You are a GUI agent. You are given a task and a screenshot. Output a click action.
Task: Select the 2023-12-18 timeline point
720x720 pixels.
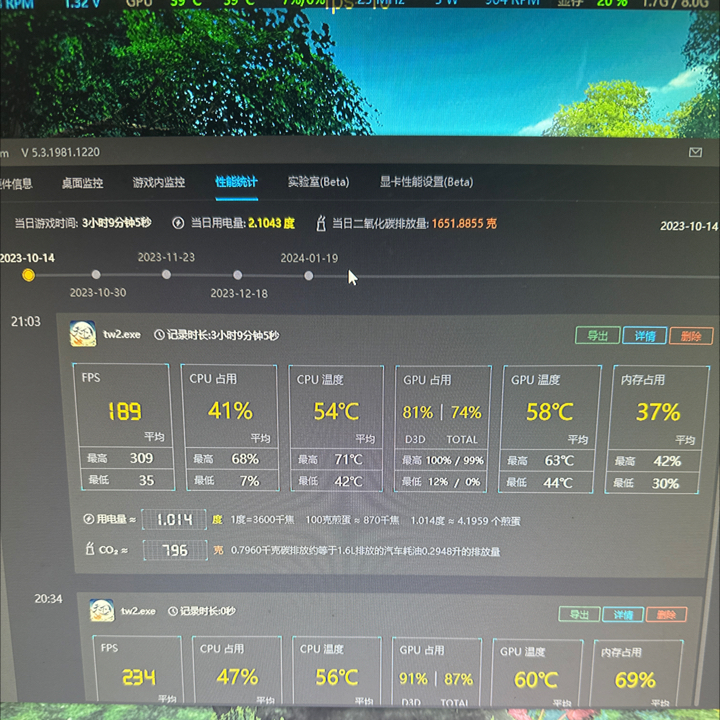click(x=237, y=275)
